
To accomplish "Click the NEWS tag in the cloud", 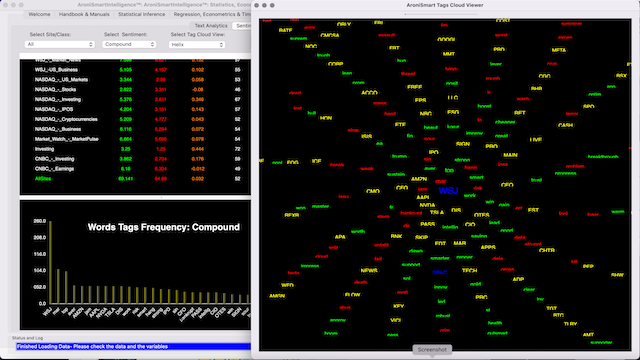I will pyautogui.click(x=369, y=271).
